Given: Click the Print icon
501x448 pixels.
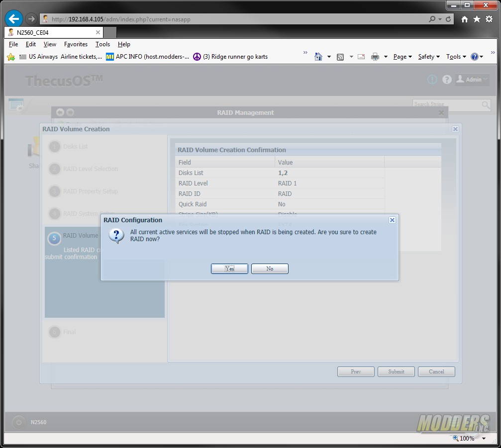Looking at the screenshot, I should (x=375, y=57).
